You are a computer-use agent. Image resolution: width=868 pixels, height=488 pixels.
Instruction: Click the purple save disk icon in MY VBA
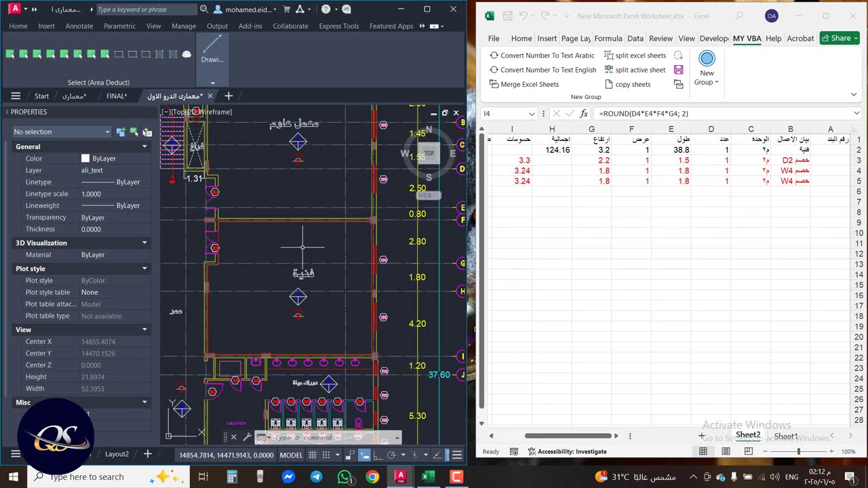click(x=678, y=70)
